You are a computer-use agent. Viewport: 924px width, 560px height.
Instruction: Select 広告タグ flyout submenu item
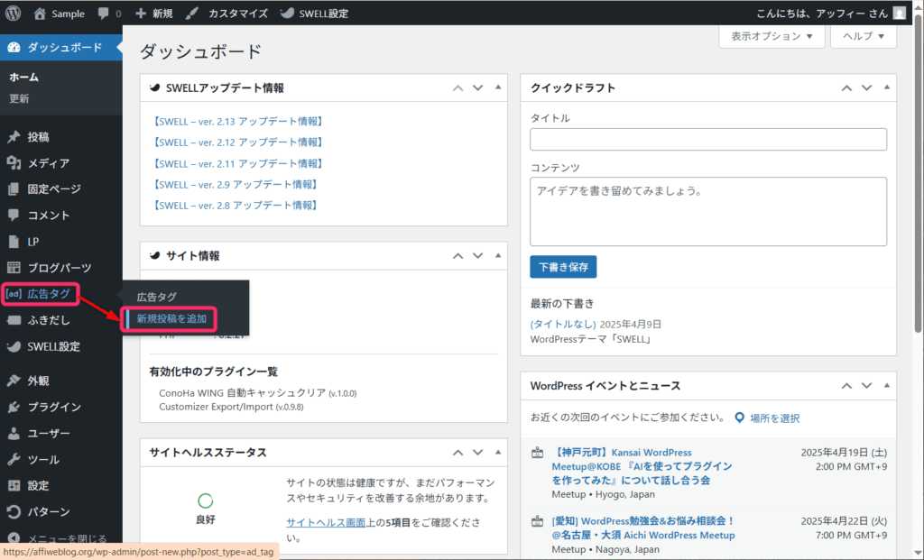coord(157,297)
